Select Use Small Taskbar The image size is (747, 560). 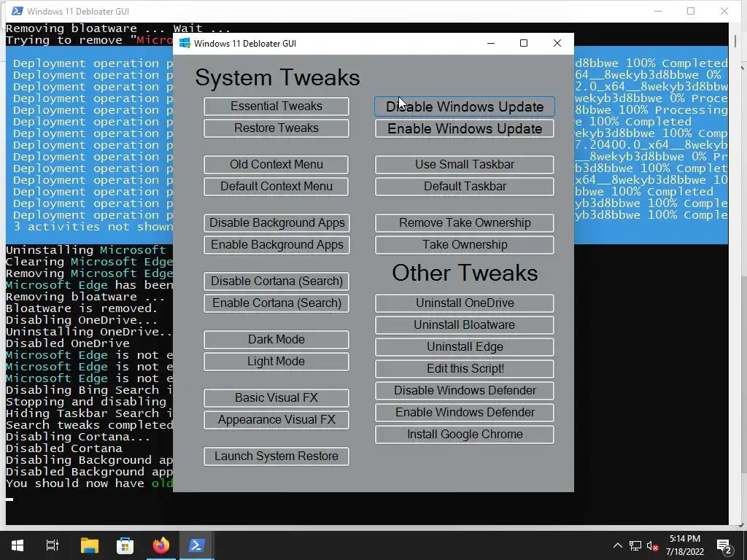click(x=465, y=164)
